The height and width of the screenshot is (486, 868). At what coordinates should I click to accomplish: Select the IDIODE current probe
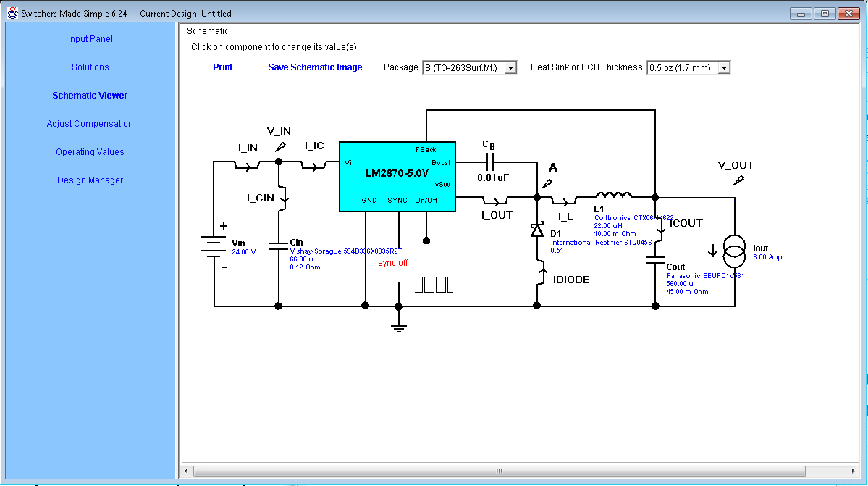[542, 273]
